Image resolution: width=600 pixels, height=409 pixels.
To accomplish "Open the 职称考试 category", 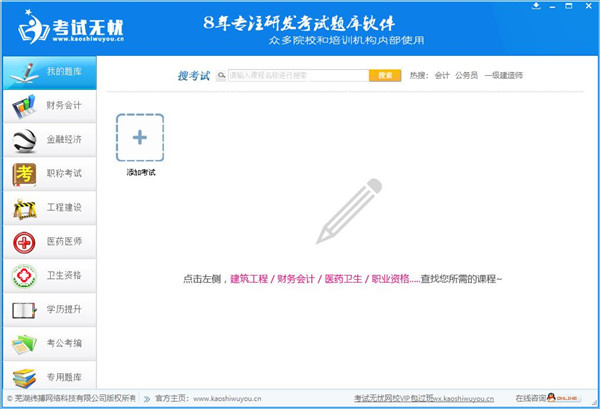I will pos(49,174).
